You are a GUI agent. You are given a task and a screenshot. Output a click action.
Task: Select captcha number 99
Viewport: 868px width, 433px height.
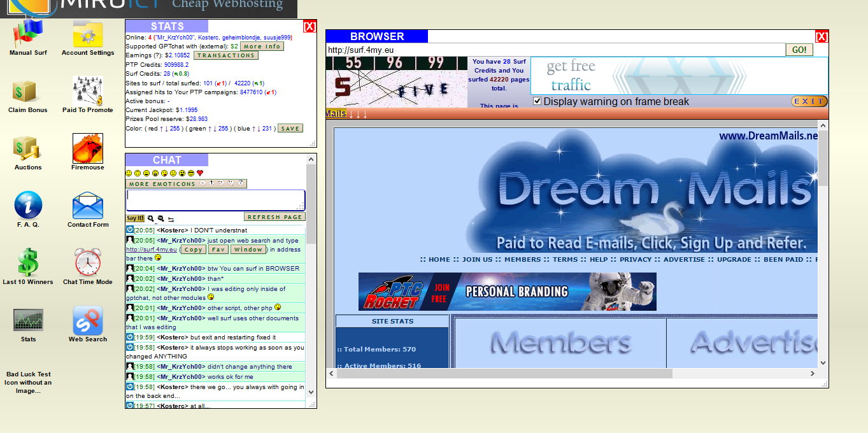(436, 63)
